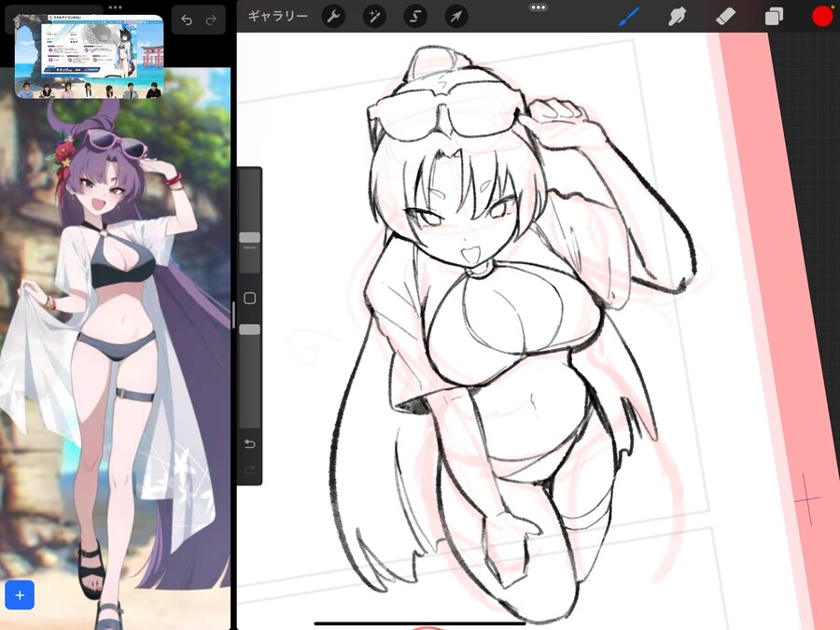Screen dimensions: 840x630
Task: Tap the blue plus button in reference app
Action: pos(20,595)
